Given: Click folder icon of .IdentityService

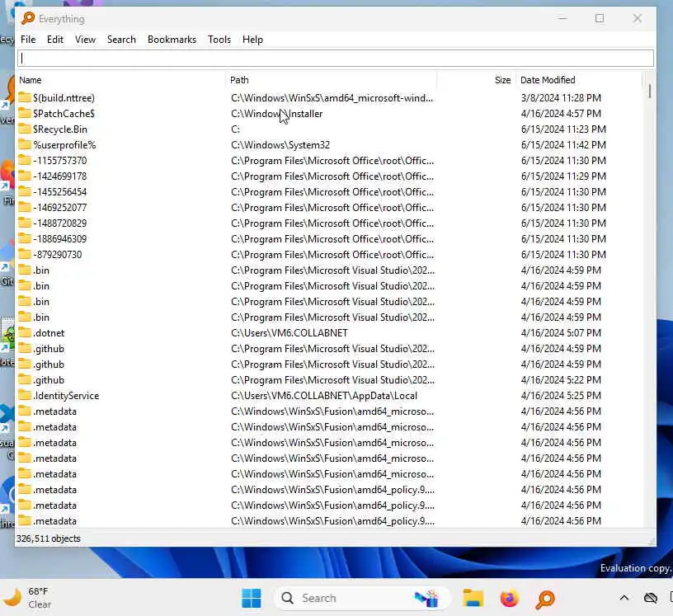Looking at the screenshot, I should coord(25,395).
